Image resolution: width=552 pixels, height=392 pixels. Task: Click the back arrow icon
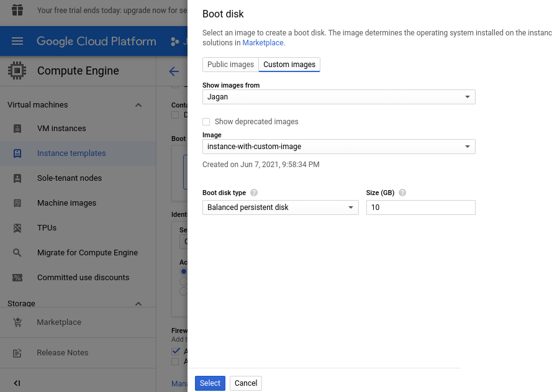click(x=174, y=71)
